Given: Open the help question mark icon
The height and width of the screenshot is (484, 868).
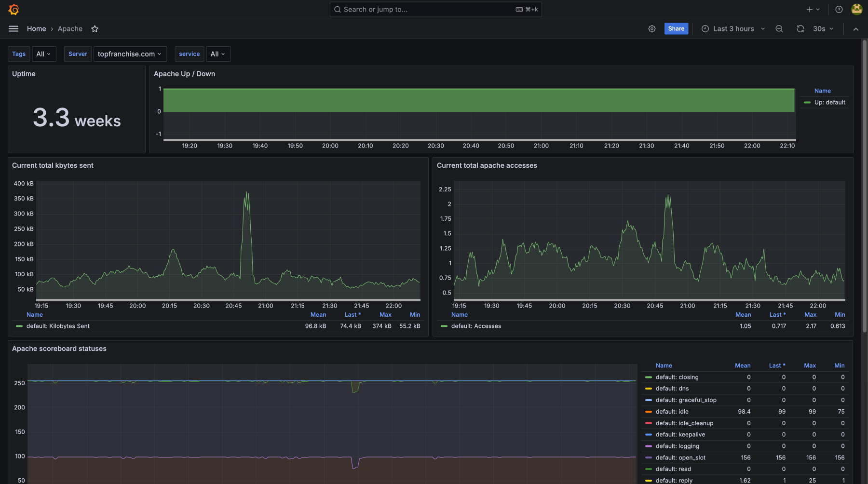Looking at the screenshot, I should [x=839, y=10].
